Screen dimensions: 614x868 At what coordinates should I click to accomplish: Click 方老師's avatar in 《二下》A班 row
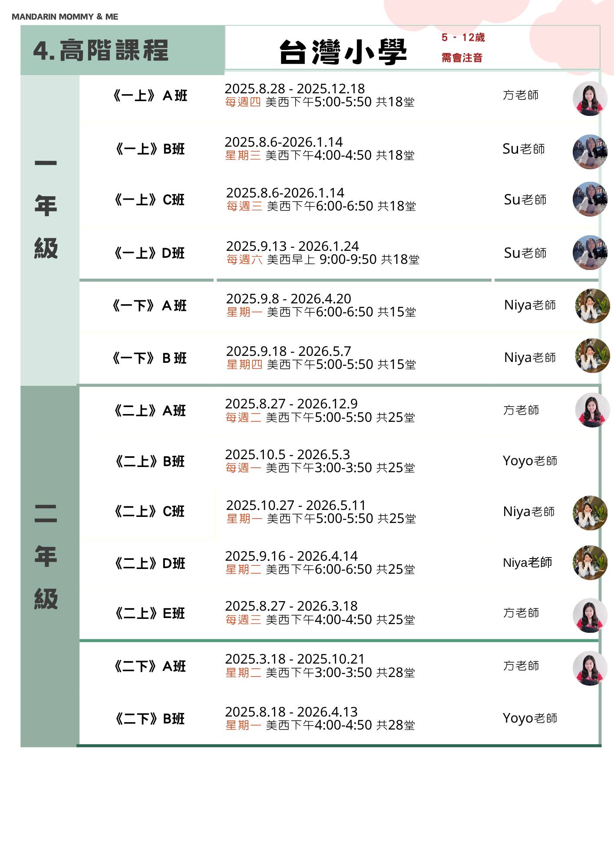(590, 668)
